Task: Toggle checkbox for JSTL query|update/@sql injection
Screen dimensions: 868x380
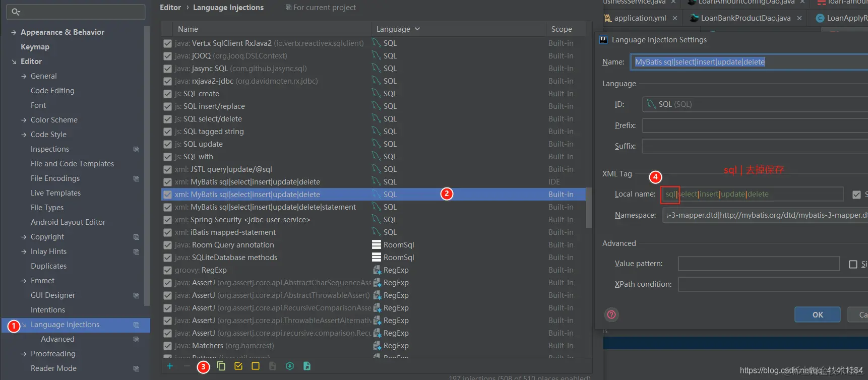Action: coord(168,169)
